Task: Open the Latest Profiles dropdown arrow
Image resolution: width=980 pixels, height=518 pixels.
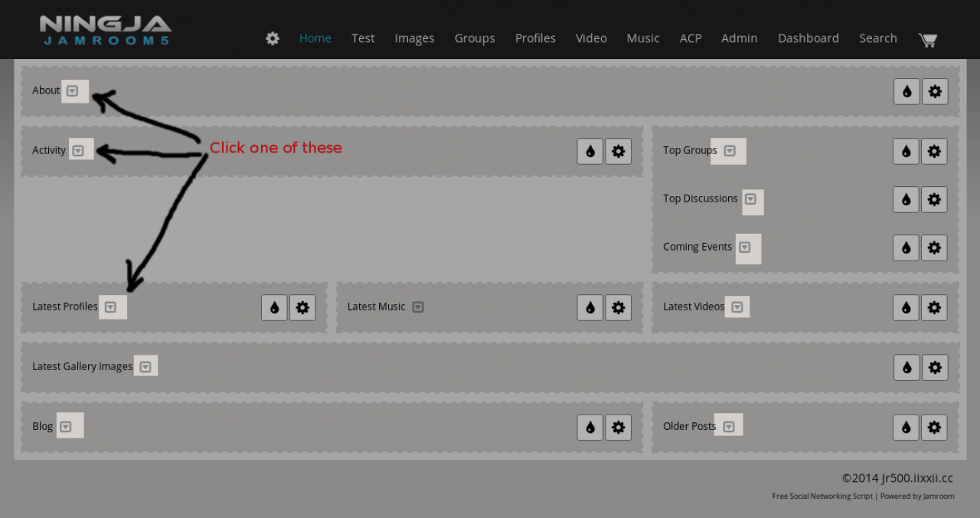Action: (111, 307)
